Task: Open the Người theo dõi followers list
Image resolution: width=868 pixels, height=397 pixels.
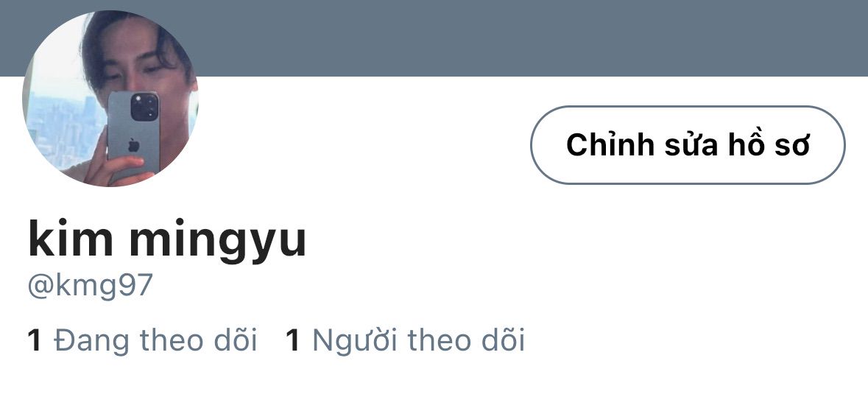Action: click(x=405, y=340)
